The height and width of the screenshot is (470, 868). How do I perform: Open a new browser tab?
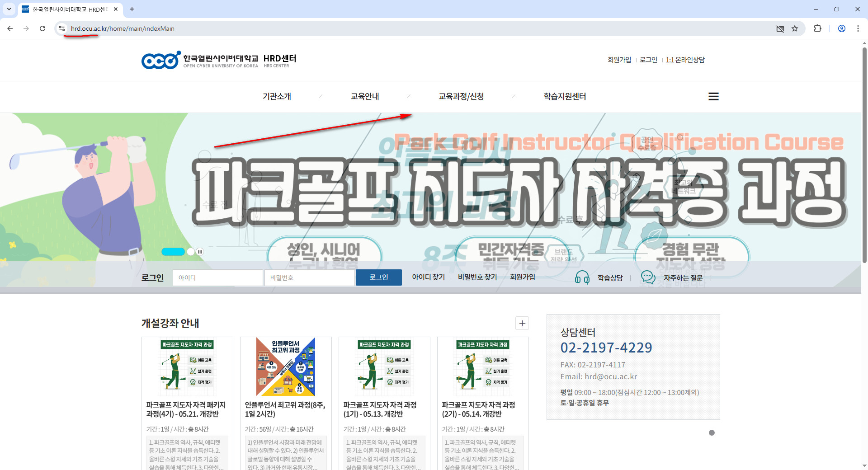pyautogui.click(x=132, y=9)
